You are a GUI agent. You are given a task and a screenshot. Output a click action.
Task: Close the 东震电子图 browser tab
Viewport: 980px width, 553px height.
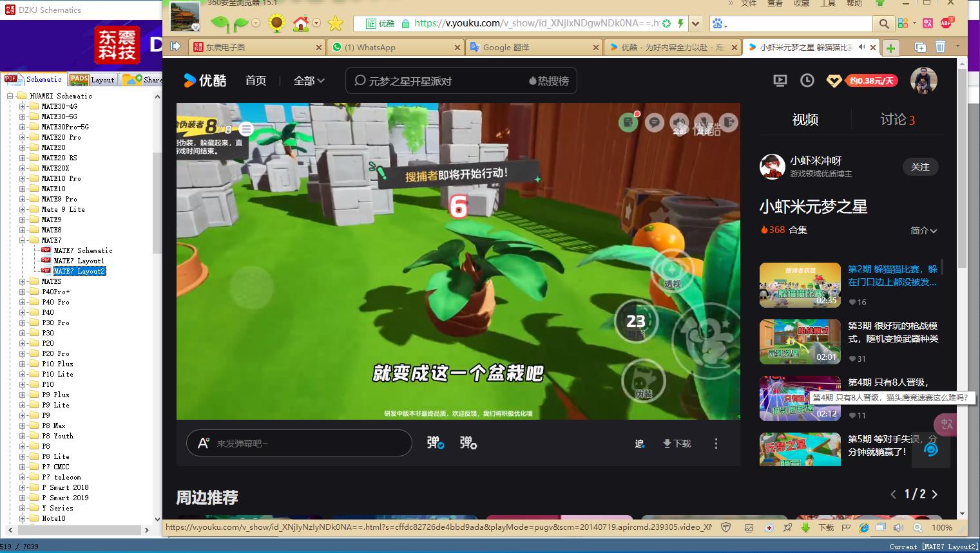(318, 48)
